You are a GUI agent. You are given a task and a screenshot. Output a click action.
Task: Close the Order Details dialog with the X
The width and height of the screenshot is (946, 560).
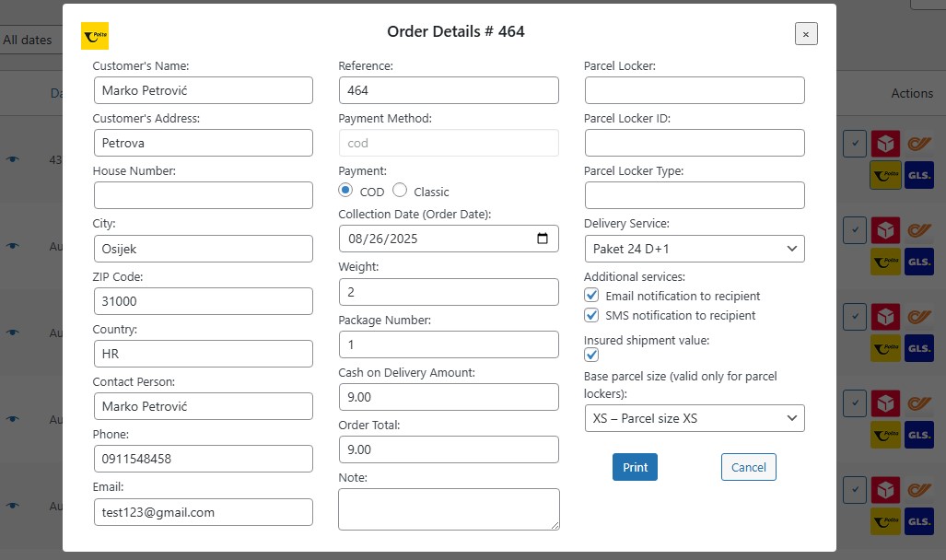click(806, 34)
